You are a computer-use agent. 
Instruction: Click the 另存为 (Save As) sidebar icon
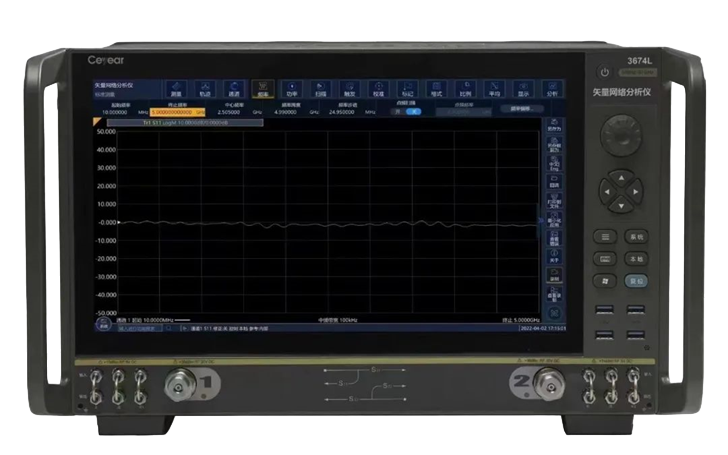point(554,125)
